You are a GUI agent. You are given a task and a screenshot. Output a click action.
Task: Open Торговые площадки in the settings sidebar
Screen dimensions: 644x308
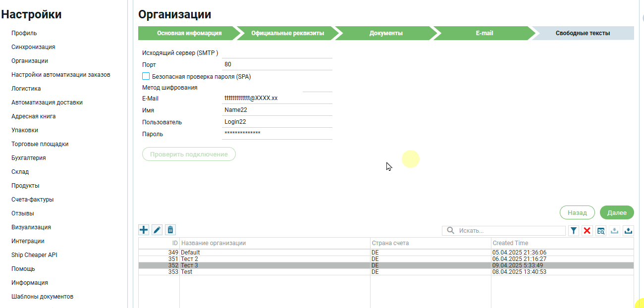pos(40,144)
